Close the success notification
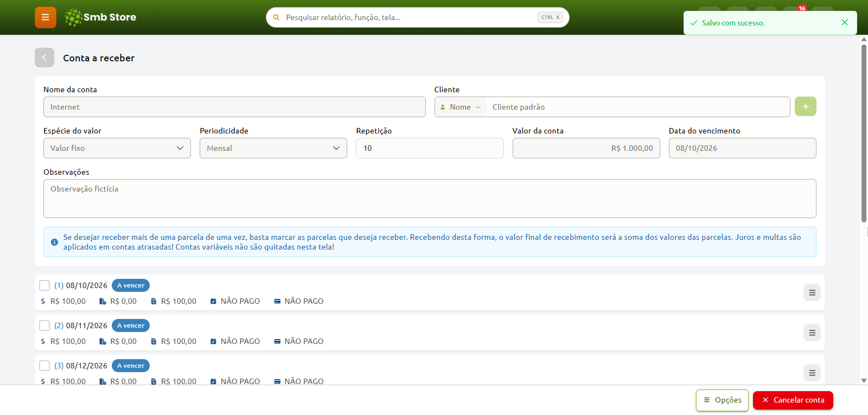Screen dimensions: 868x415 pos(845,22)
